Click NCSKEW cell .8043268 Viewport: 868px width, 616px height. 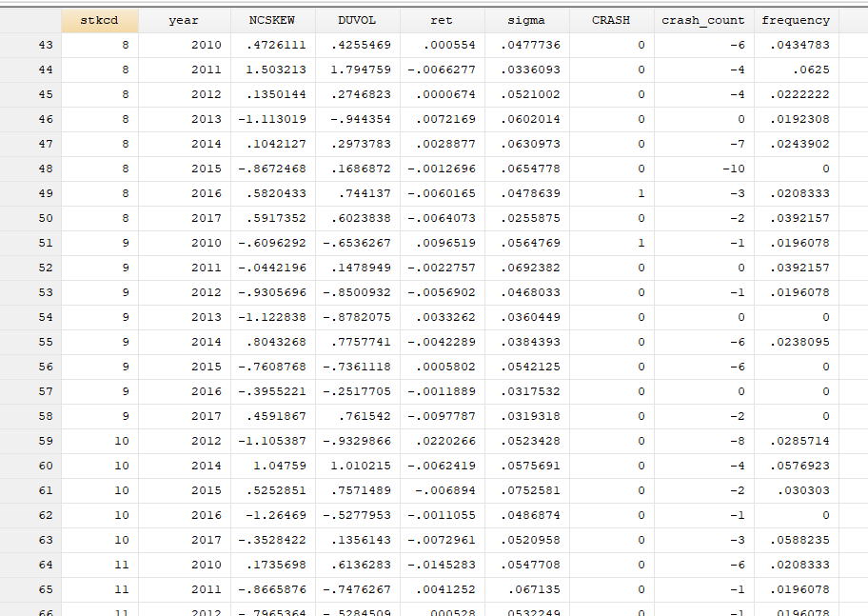click(x=272, y=342)
